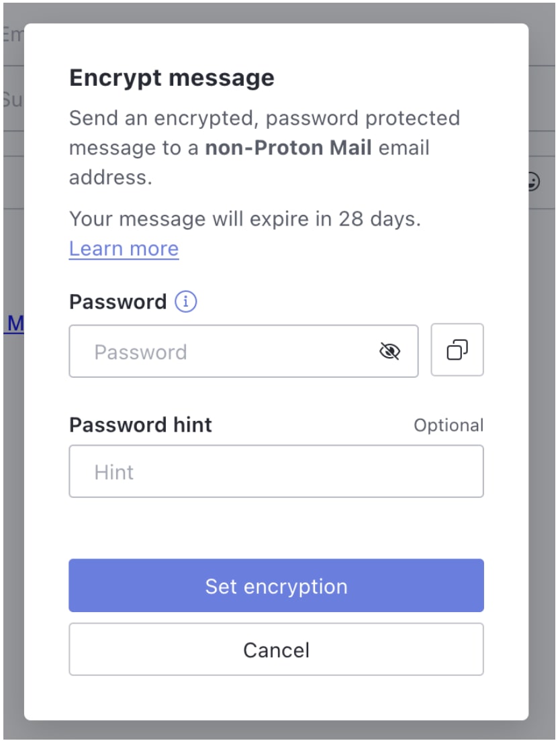The image size is (560, 745).
Task: Select the Password field label
Action: tap(118, 302)
